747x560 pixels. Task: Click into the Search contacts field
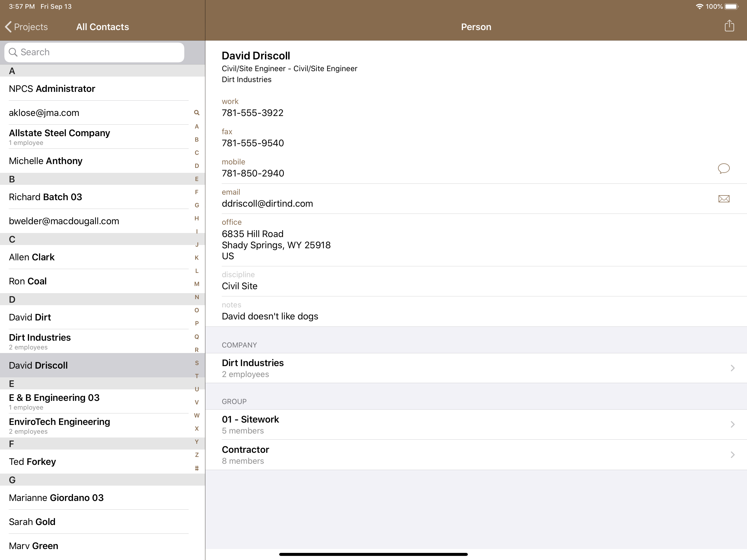(94, 52)
